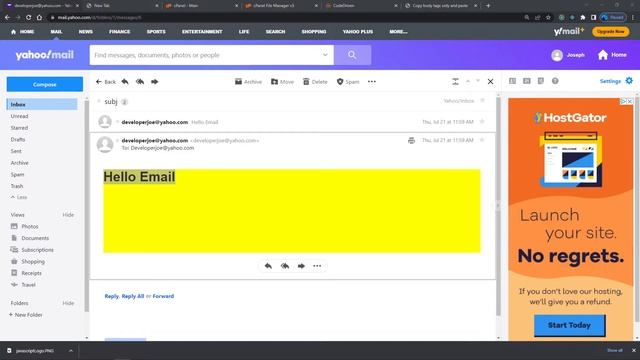640x360 pixels.
Task: Open the notepad icon in right panel
Action: tap(541, 81)
